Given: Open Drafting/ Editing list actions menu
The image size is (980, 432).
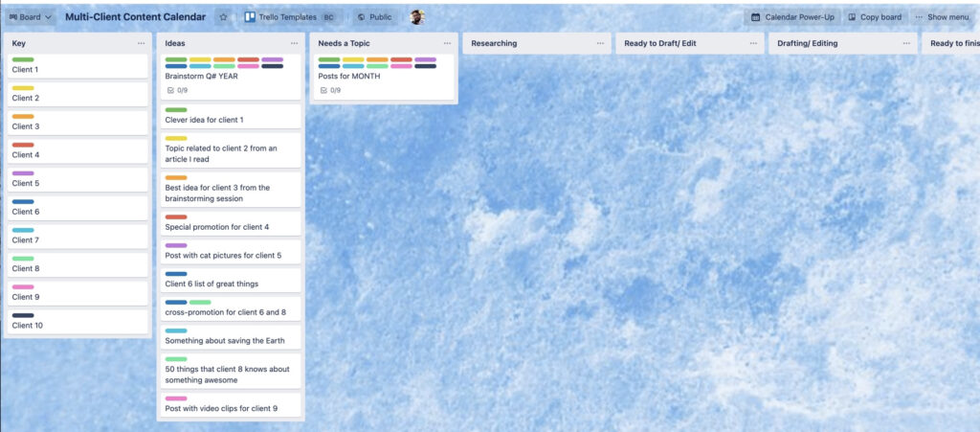Looking at the screenshot, I should (x=907, y=43).
